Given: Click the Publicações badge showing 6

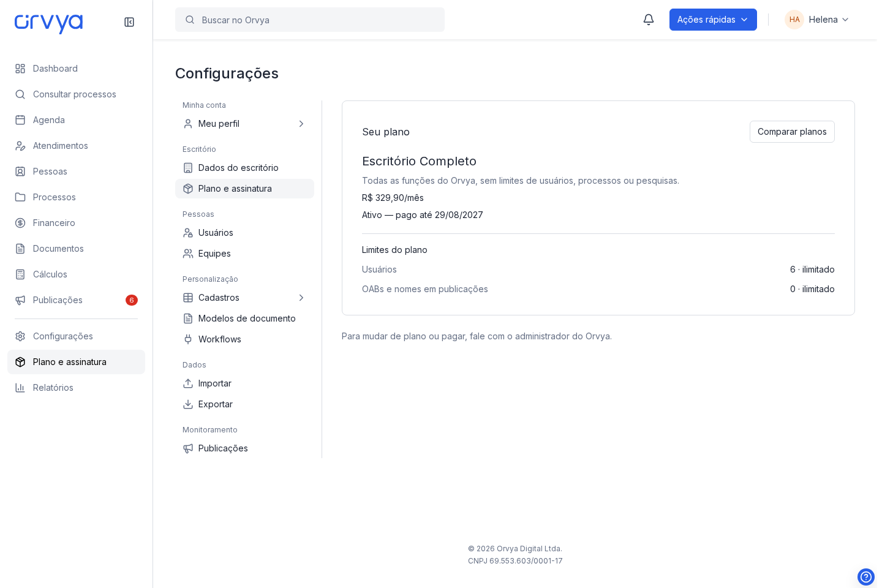Looking at the screenshot, I should 132,300.
